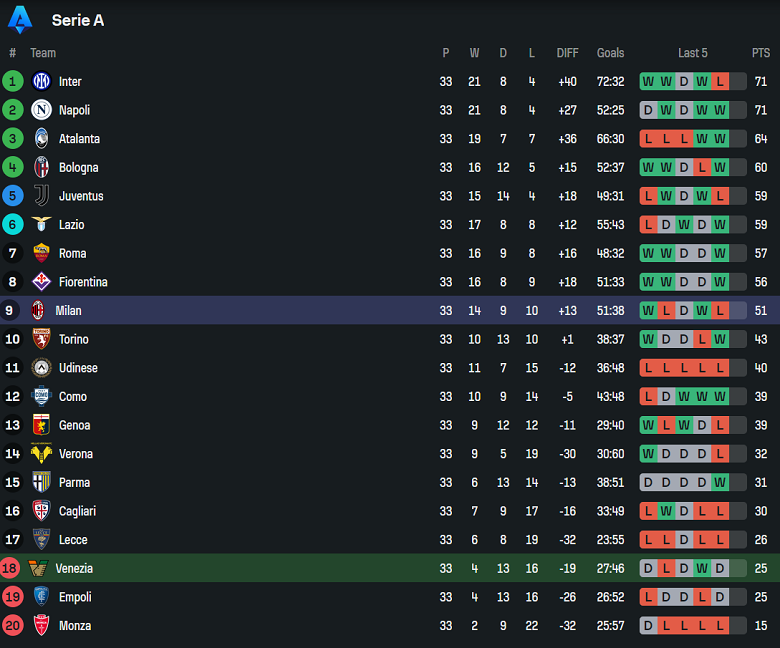The width and height of the screenshot is (780, 648).
Task: Click the Serie A title text
Action: (x=78, y=20)
